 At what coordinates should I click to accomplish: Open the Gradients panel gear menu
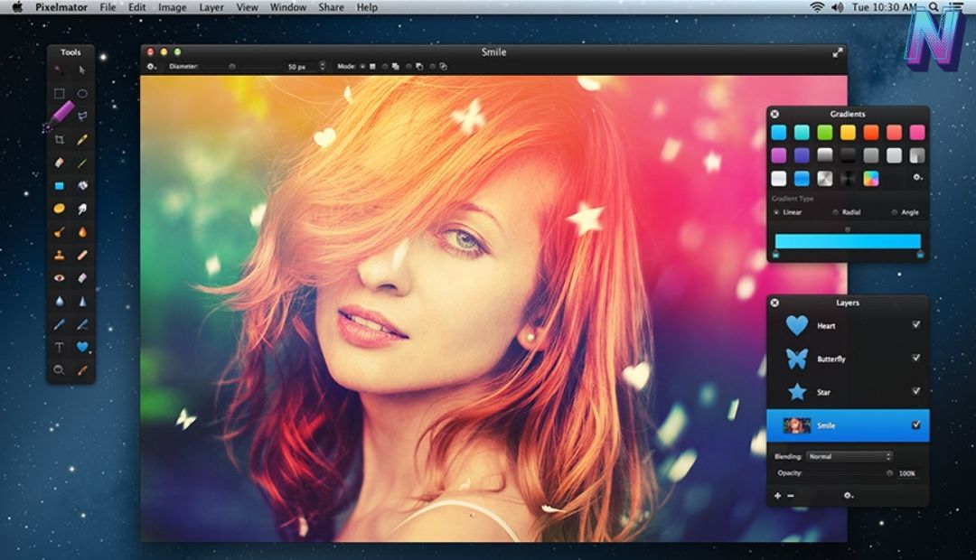tap(917, 178)
